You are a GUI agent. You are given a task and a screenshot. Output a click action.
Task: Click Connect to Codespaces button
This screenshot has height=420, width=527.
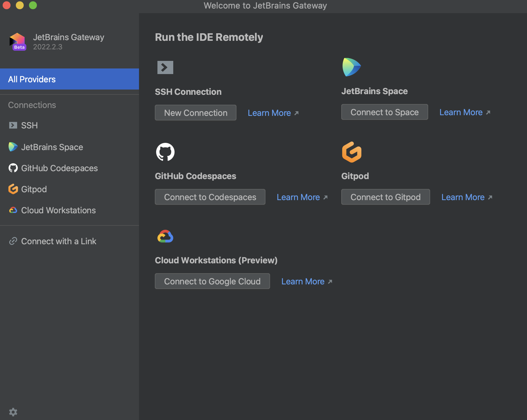coord(210,197)
